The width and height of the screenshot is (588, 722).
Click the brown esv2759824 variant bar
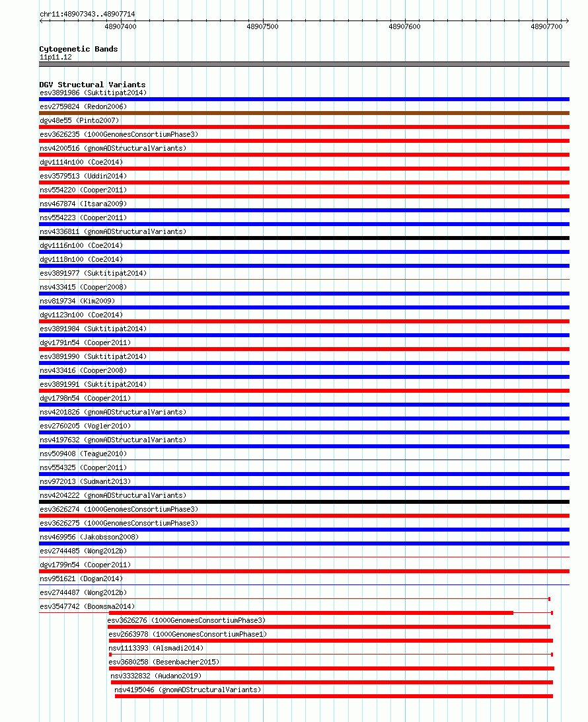(304, 113)
